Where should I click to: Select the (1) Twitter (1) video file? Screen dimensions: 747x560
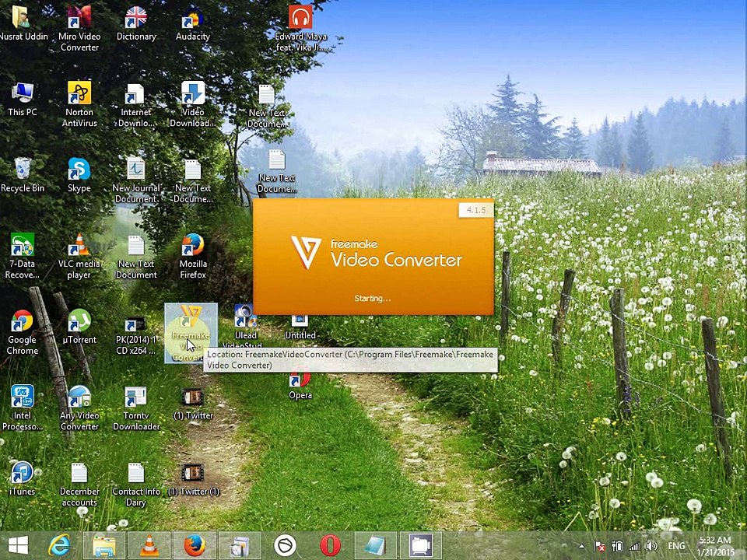(x=193, y=480)
